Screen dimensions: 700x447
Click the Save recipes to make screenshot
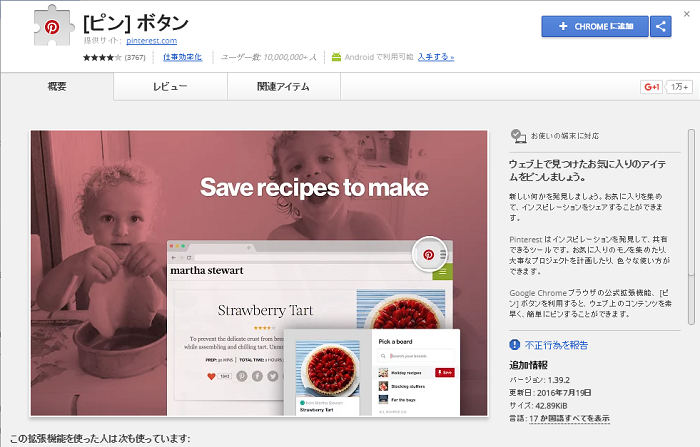259,273
